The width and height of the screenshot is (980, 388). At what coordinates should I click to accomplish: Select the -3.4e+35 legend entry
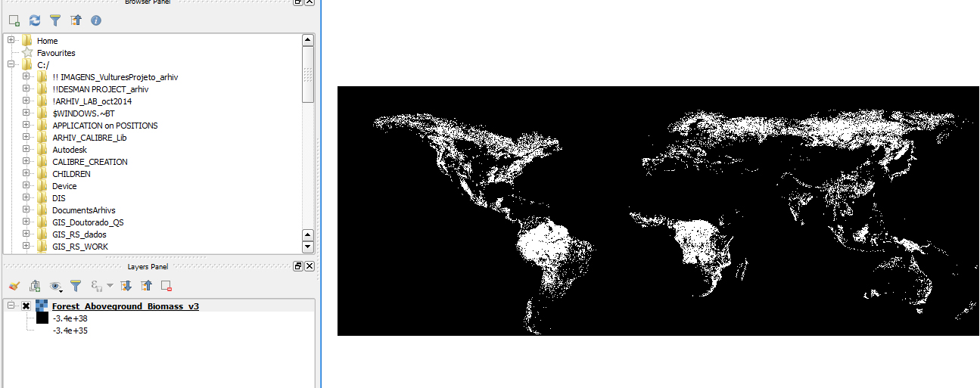70,331
